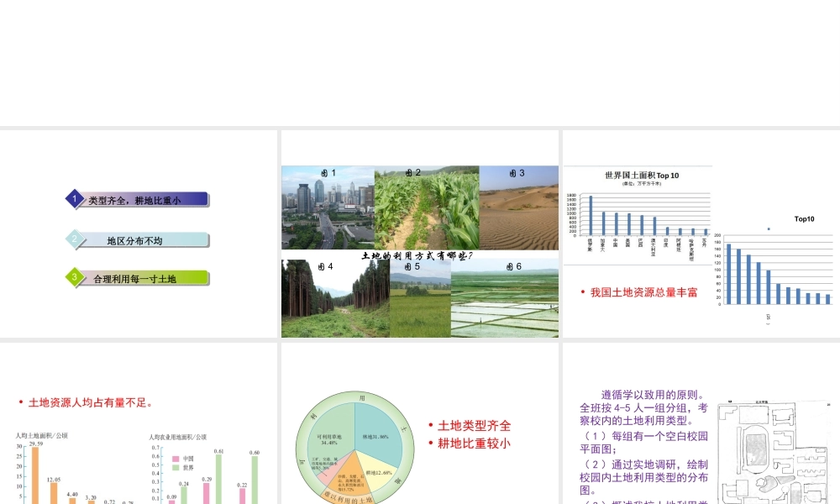This screenshot has height=504, width=840.
Task: Click the '耕地12.68%' pie slice
Action: point(381,474)
